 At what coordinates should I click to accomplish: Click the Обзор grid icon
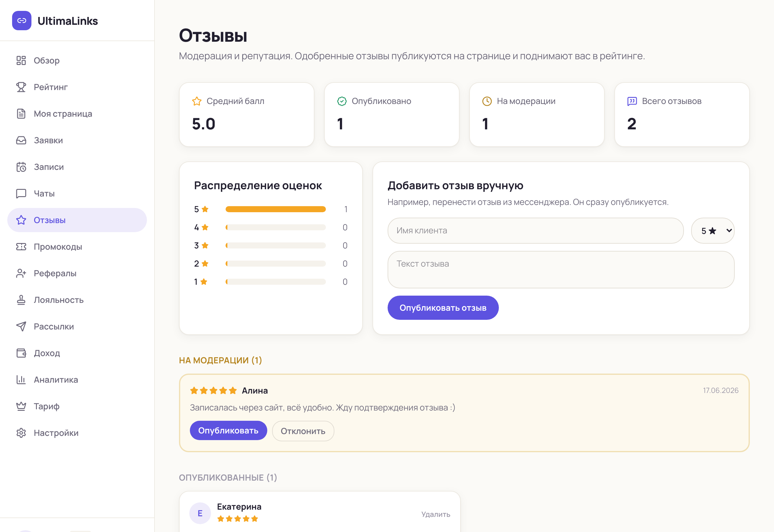(21, 60)
